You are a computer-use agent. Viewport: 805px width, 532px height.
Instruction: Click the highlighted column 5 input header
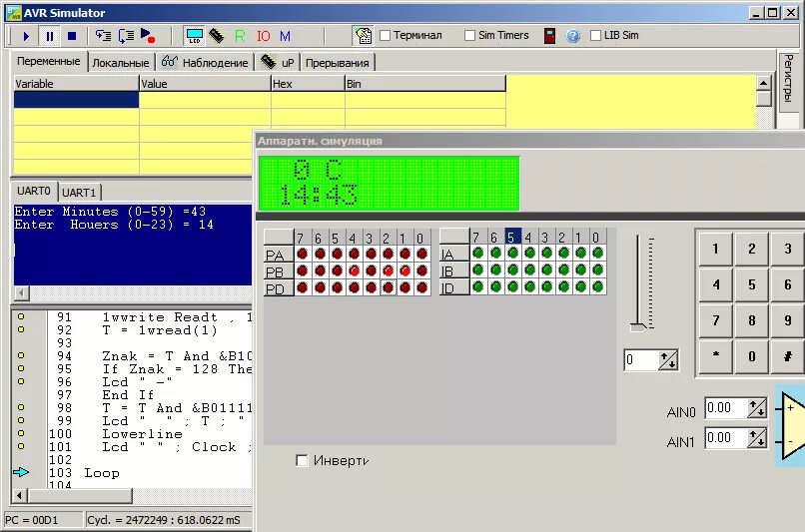click(512, 237)
